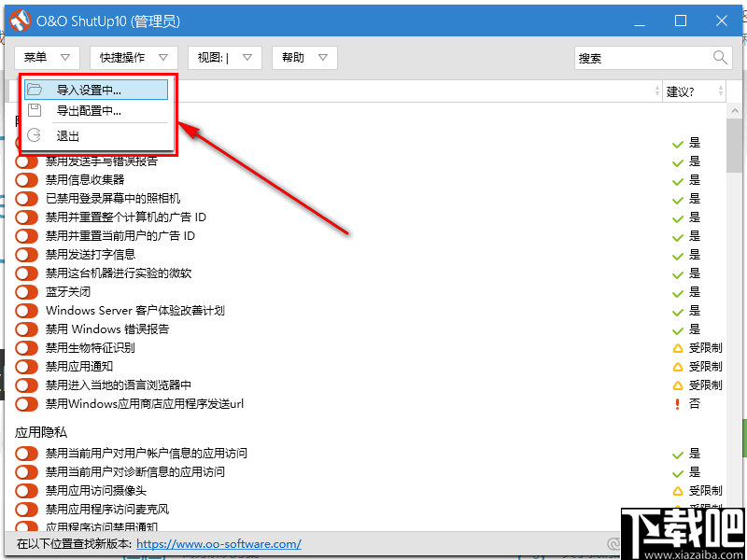Click the save disk icon beside 导出配置中
This screenshot has height=560, width=747.
pyautogui.click(x=35, y=111)
